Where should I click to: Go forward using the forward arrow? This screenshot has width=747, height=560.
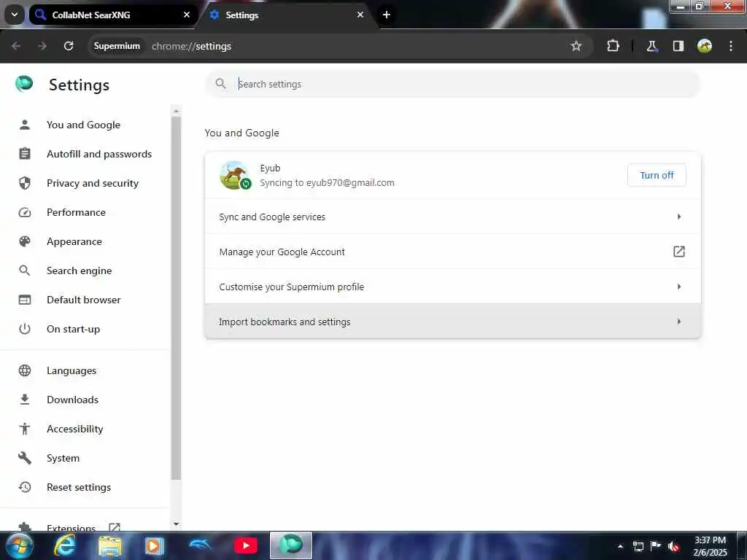coord(42,46)
